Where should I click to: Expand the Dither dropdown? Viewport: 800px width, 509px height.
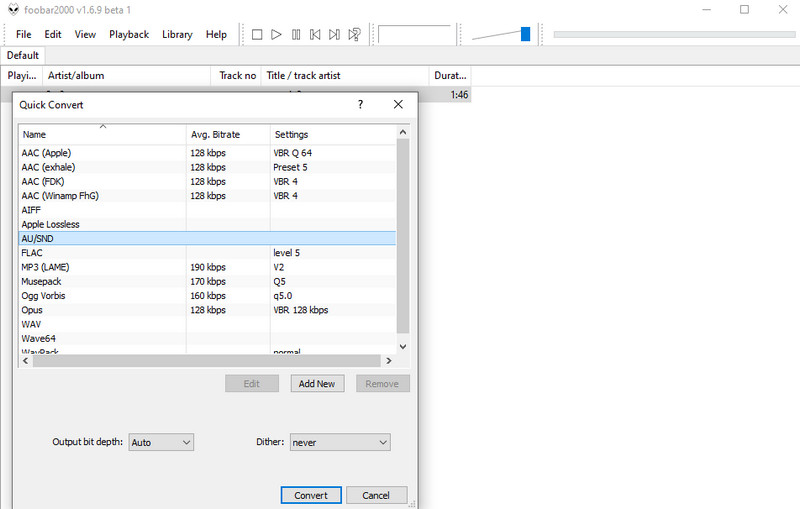(339, 442)
